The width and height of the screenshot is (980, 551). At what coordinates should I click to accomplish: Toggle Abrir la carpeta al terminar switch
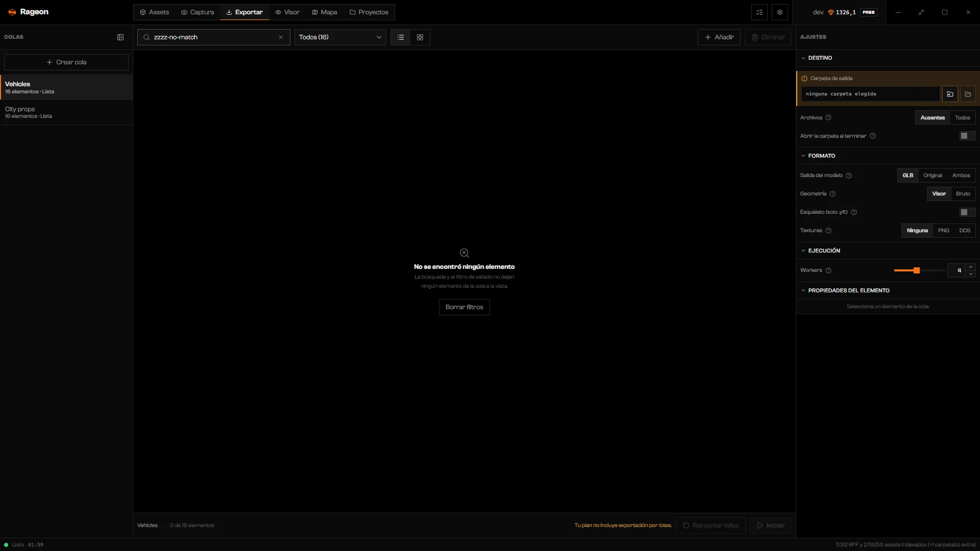967,136
